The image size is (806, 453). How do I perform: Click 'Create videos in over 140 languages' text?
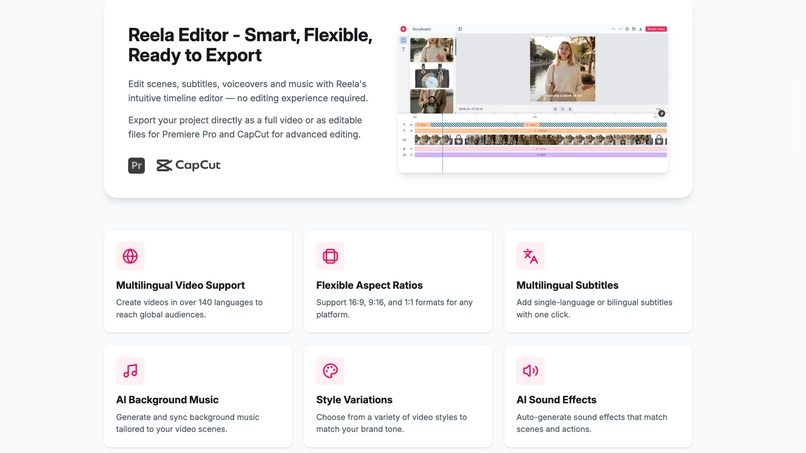click(189, 309)
